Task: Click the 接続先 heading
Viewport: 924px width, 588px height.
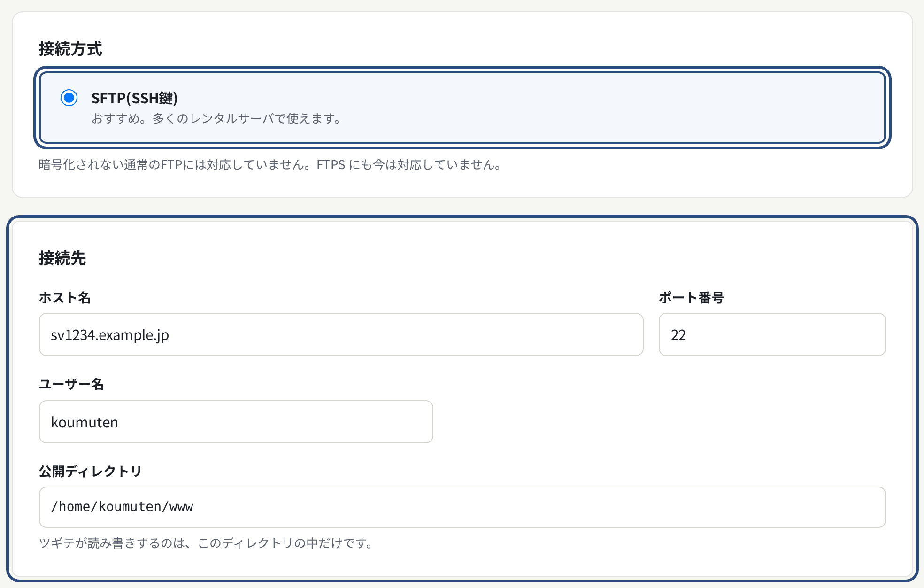Action: [62, 258]
